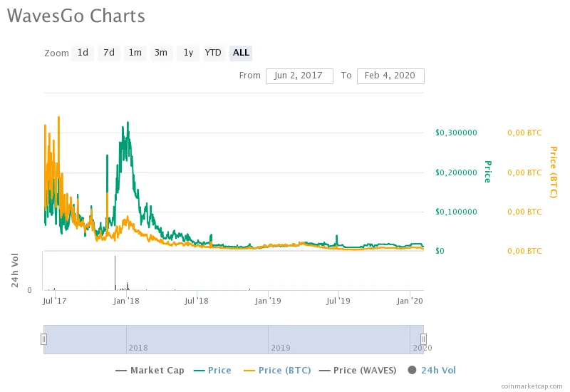Grab the right navigator range handle

click(423, 339)
